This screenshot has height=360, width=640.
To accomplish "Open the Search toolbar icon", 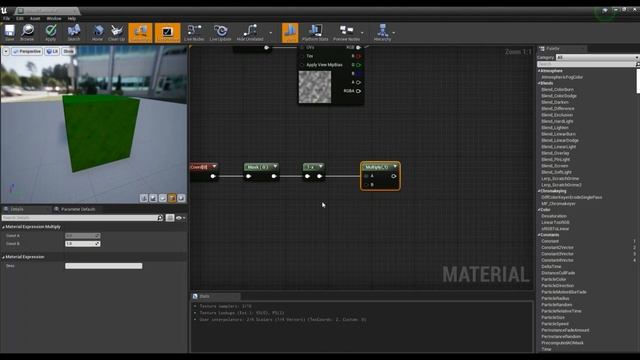I will 74,32.
